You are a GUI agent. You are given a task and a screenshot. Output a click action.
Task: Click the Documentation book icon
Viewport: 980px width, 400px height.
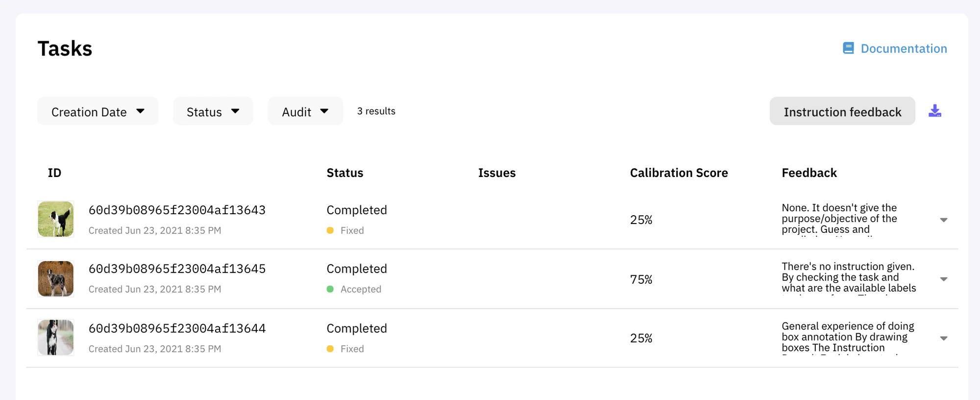point(848,48)
